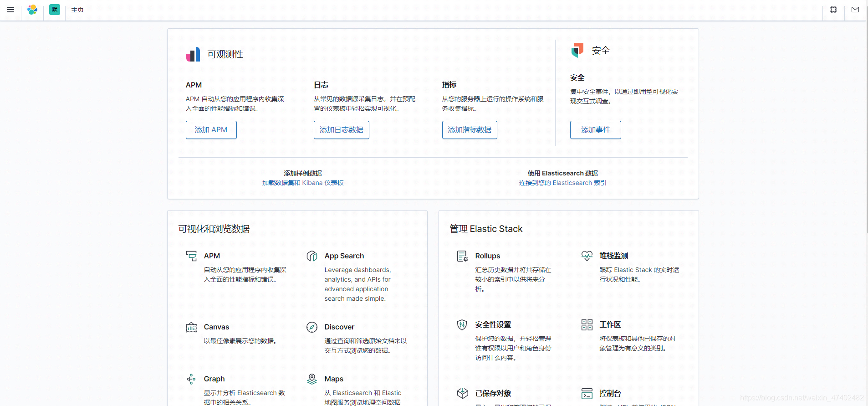The height and width of the screenshot is (406, 868).
Task: Open the App Search title
Action: tap(344, 256)
